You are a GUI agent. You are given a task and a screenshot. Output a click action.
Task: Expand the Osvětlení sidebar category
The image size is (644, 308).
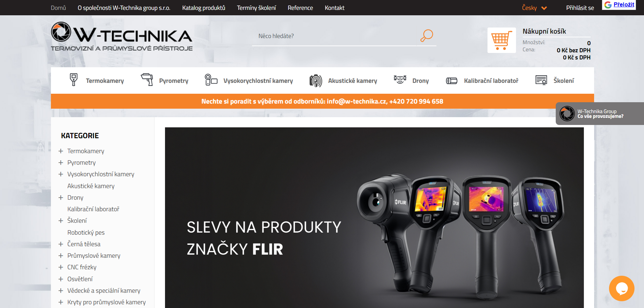(x=61, y=279)
